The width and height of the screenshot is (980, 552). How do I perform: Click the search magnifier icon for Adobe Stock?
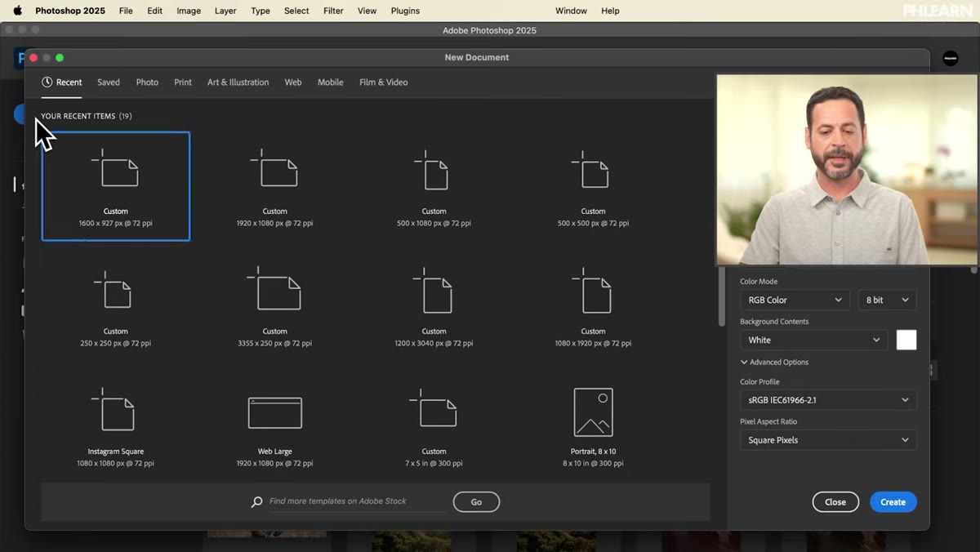click(x=257, y=502)
